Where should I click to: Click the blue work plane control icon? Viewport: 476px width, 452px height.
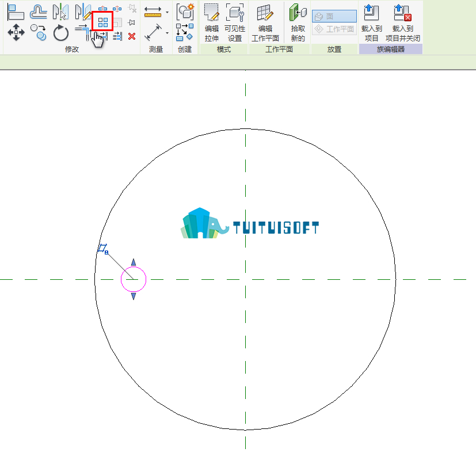[x=103, y=249]
